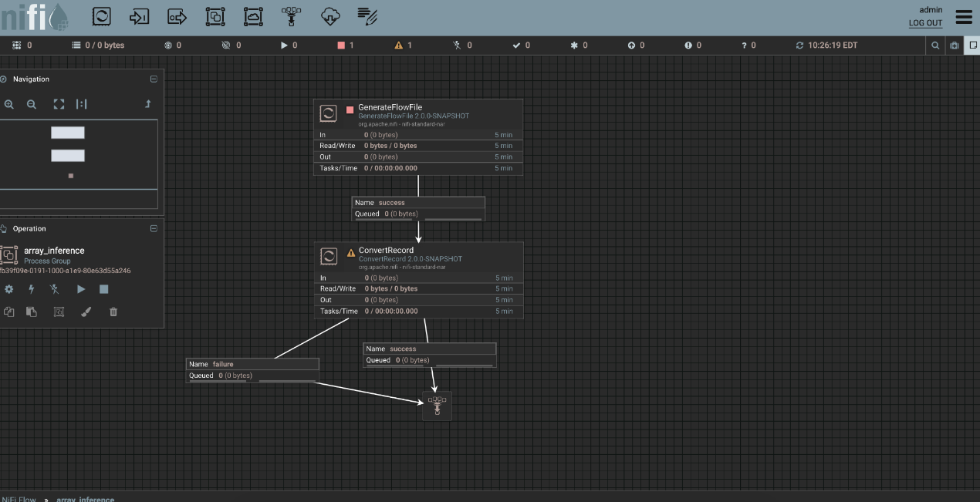Open the bulletin board icon beside search
This screenshot has width=980, height=502.
[955, 45]
